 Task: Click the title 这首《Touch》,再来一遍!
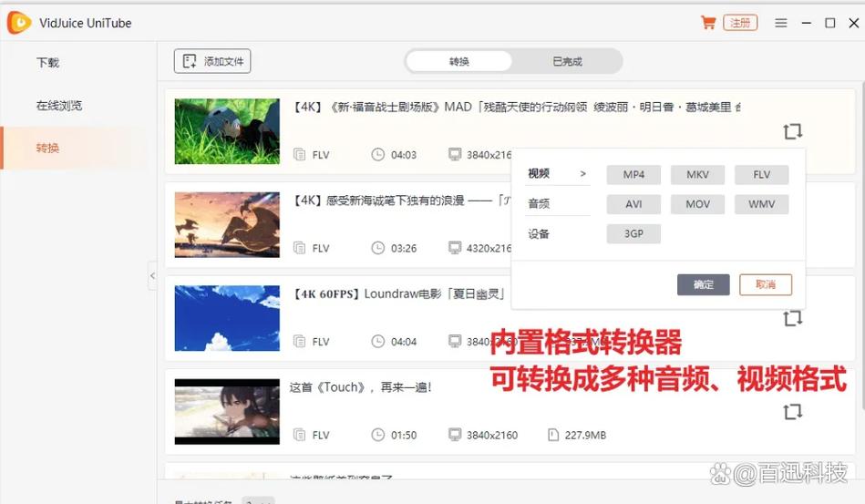coord(360,387)
